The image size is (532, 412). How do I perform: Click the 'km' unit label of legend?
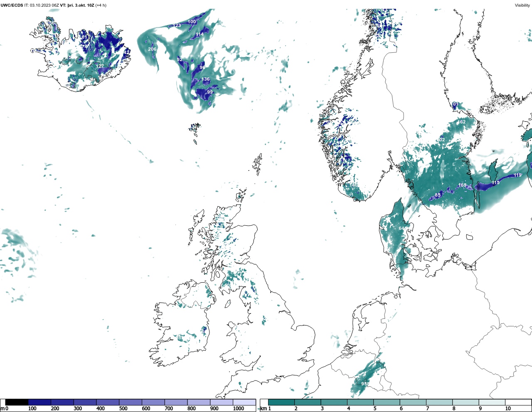point(263,409)
